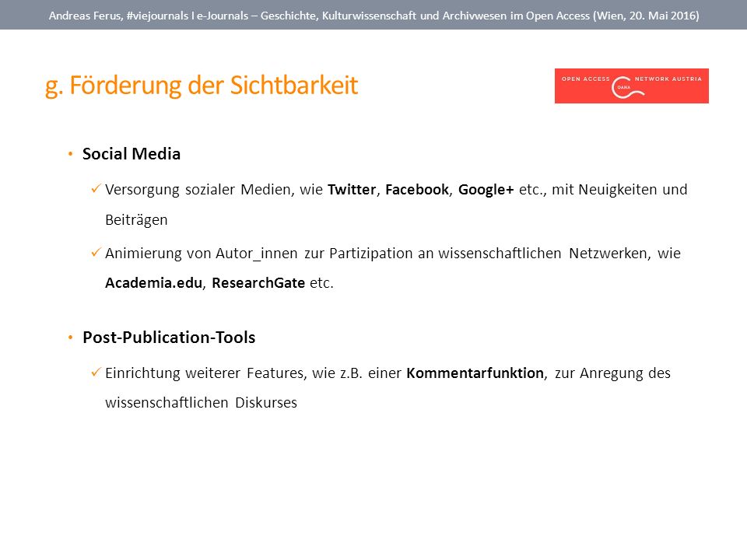Click the bold term 'Academia.edu'
Viewport: 747px width, 560px height.
[154, 283]
